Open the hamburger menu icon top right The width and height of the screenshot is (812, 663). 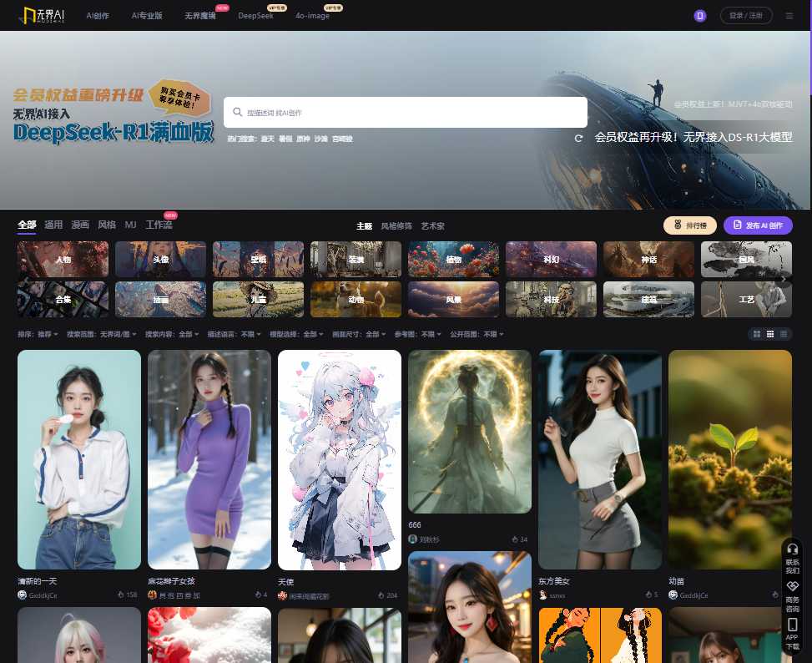(x=789, y=15)
